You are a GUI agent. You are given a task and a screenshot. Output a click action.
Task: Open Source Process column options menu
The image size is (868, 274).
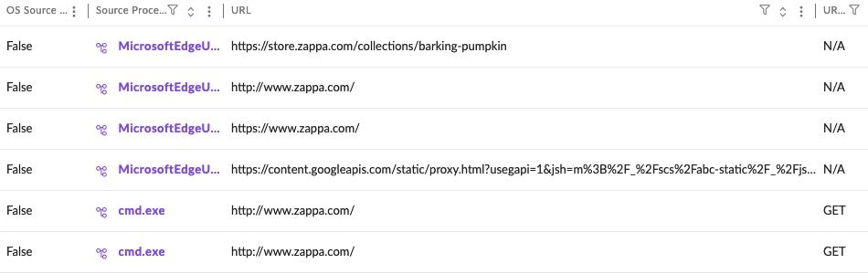(x=209, y=12)
